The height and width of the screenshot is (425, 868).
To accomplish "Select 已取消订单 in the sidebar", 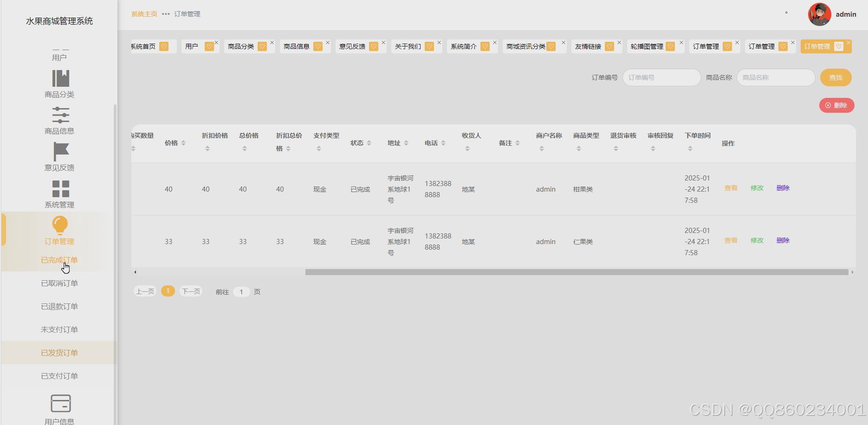I will pyautogui.click(x=59, y=283).
